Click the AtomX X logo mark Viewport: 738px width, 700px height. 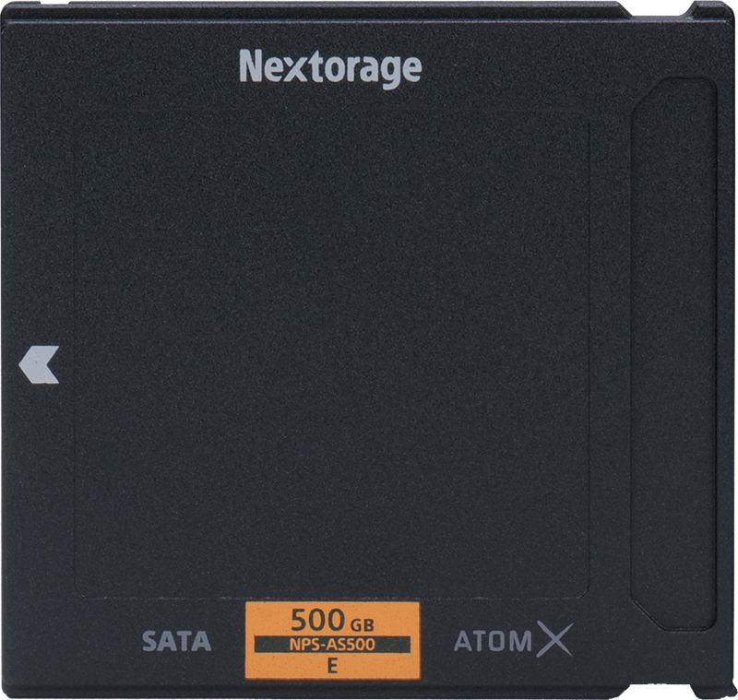(x=554, y=639)
